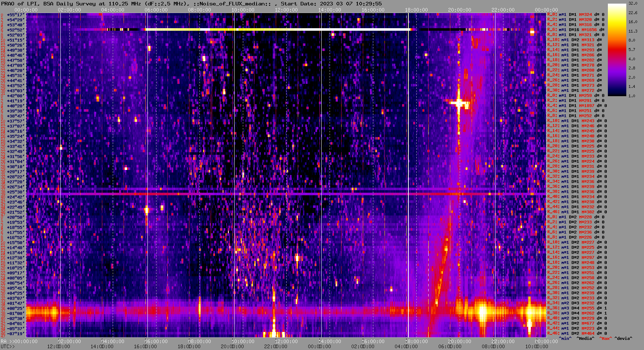Click the statistics row with M=677

click(x=577, y=323)
